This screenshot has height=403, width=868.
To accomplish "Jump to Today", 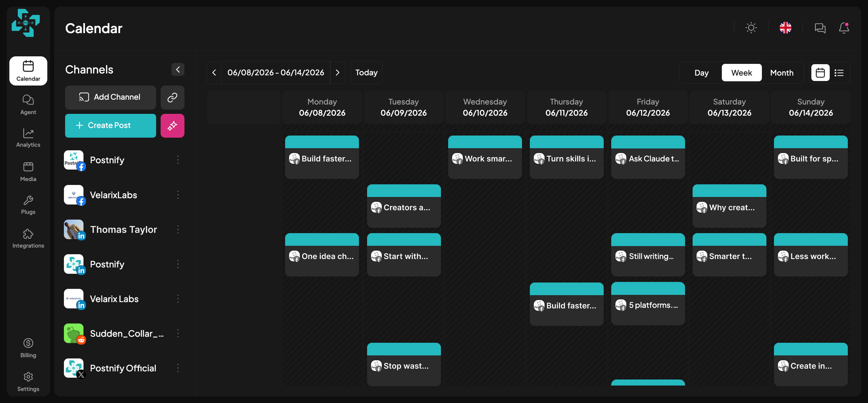I will click(x=366, y=73).
